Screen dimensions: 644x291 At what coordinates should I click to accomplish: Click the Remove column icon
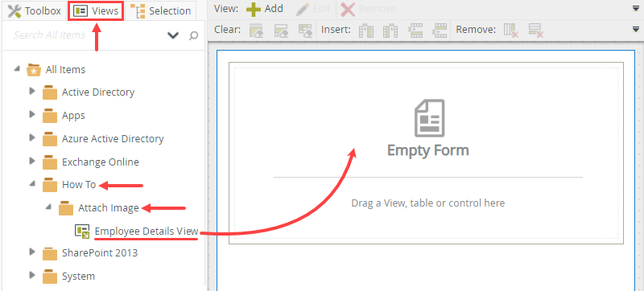(511, 31)
